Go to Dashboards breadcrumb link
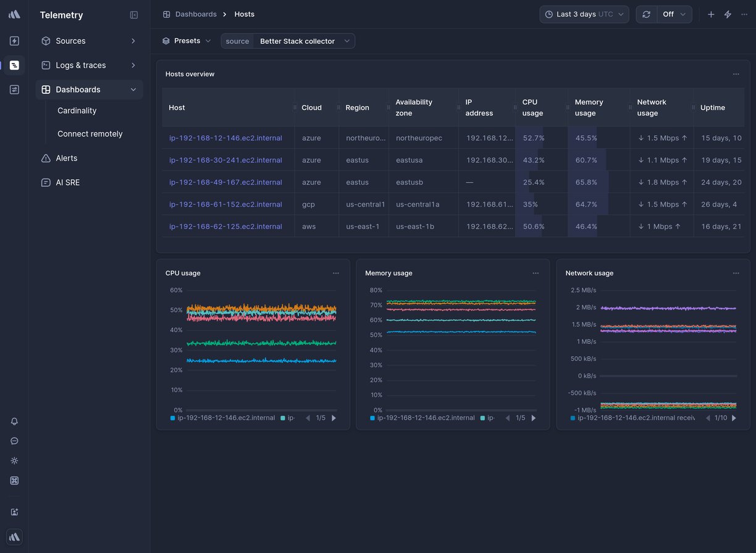The width and height of the screenshot is (756, 553). click(195, 14)
